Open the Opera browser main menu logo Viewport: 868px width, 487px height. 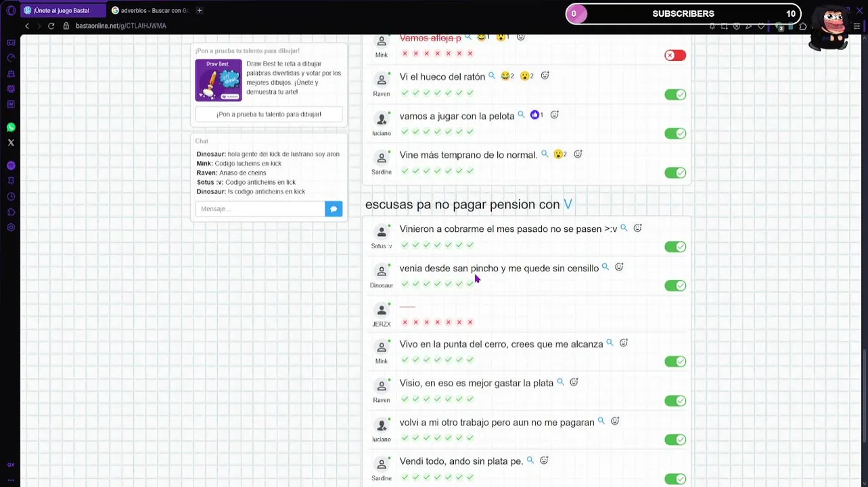(x=11, y=11)
